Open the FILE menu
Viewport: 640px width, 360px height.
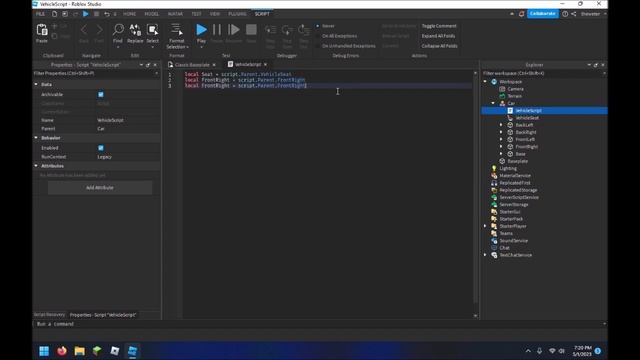point(40,14)
